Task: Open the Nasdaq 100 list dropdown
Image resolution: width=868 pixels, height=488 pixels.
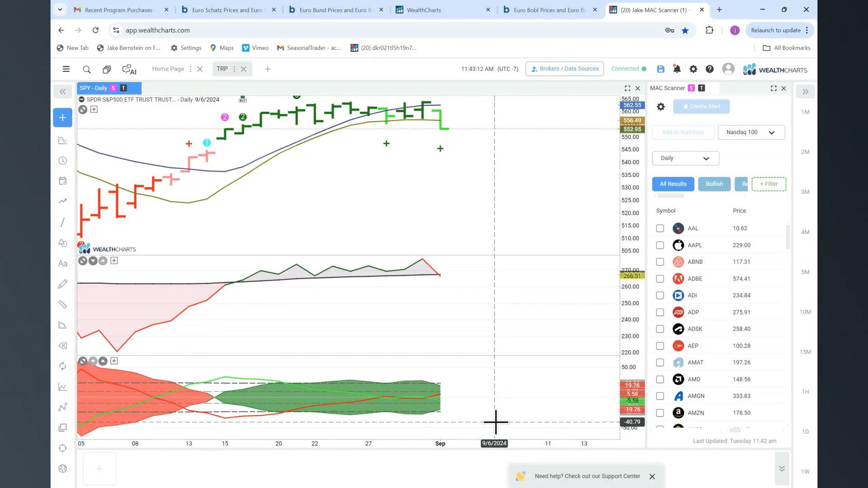Action: click(x=751, y=132)
